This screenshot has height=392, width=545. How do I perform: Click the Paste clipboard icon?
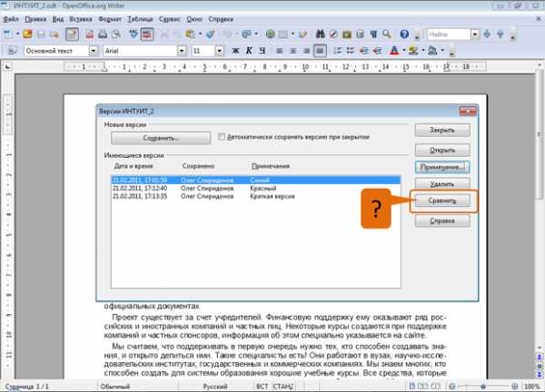coord(190,34)
